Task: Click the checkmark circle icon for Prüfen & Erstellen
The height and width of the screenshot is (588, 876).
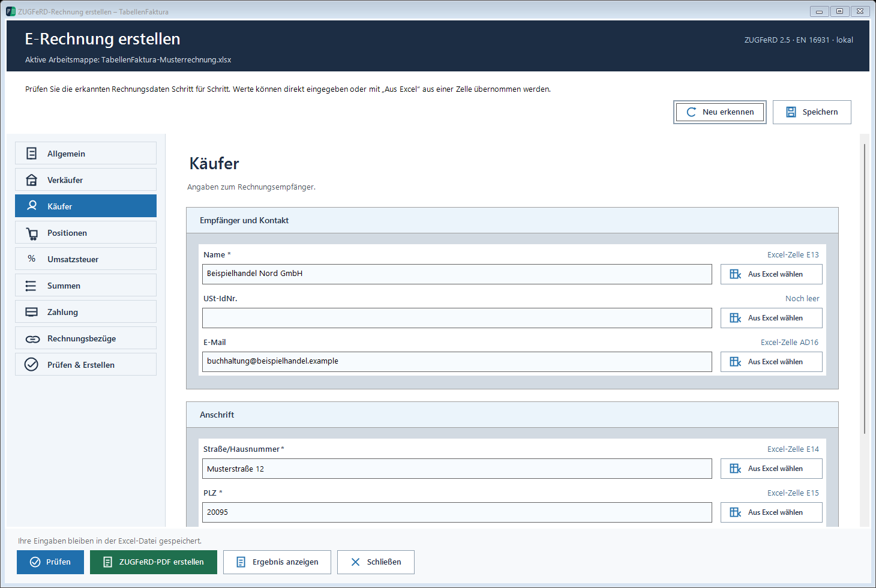Action: (x=31, y=364)
